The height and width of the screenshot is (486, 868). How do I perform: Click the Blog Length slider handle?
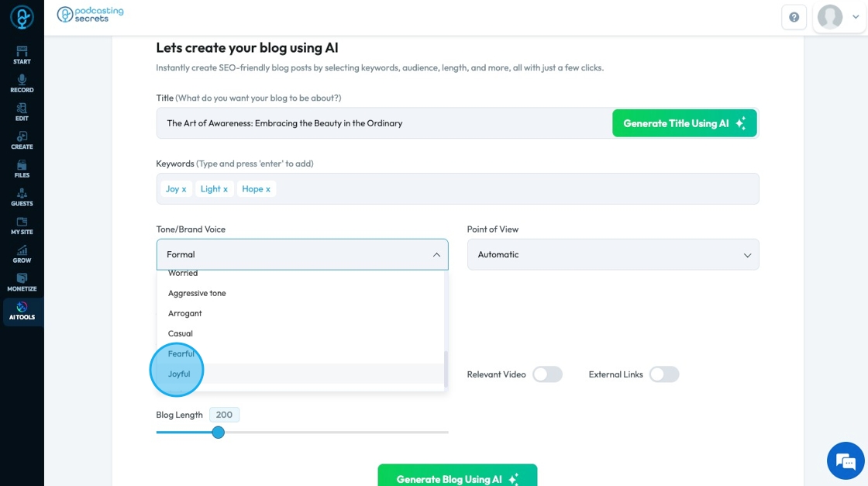(x=219, y=432)
